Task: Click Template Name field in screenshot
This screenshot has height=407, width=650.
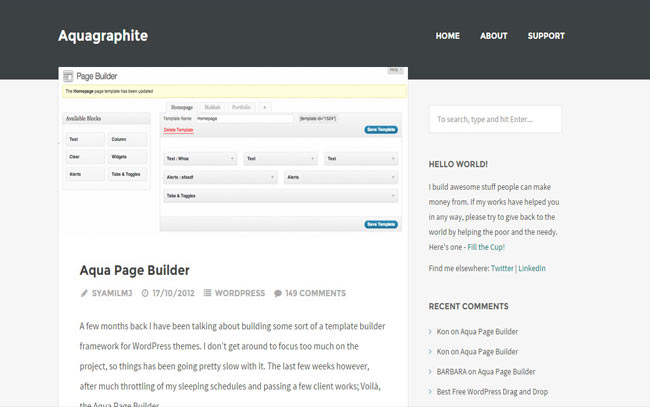Action: 244,119
